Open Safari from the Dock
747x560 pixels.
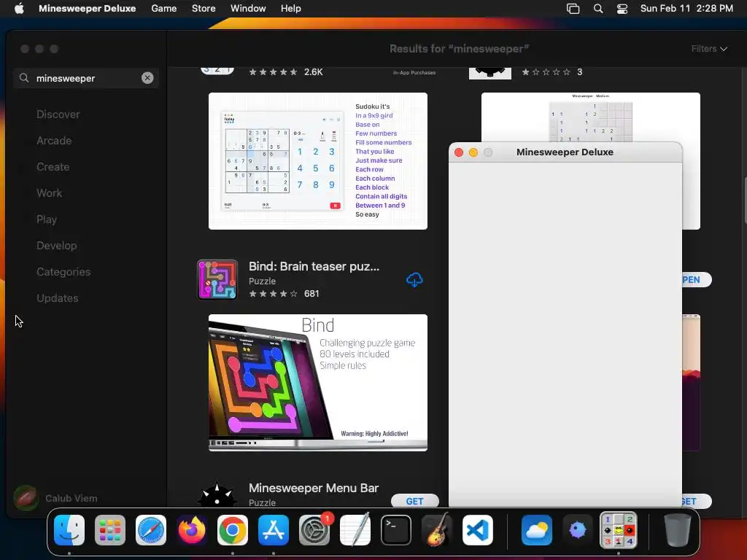151,530
